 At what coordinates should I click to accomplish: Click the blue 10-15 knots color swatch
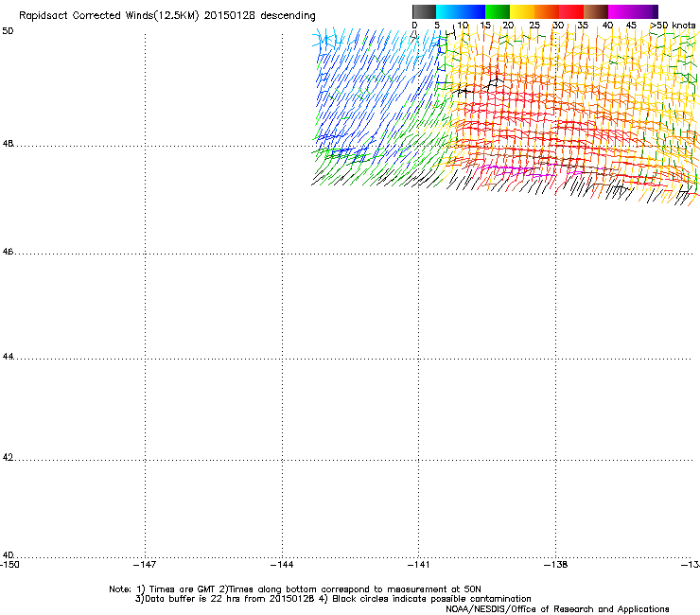pos(473,11)
